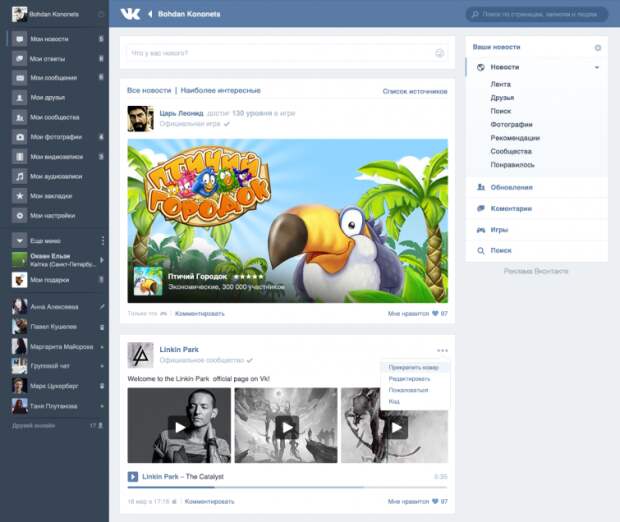Click the vertical dots beside Ещё меню
The width and height of the screenshot is (620, 522).
tap(102, 240)
